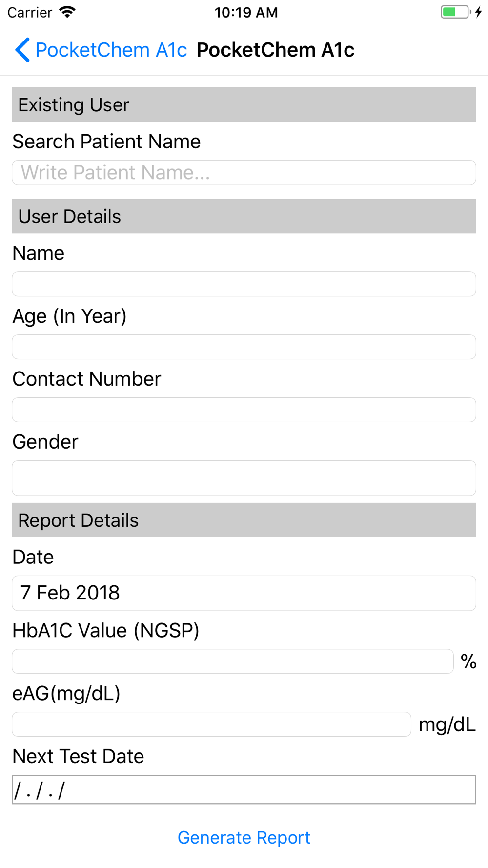This screenshot has width=488, height=868.
Task: Open the Next Test Date field
Action: click(244, 789)
